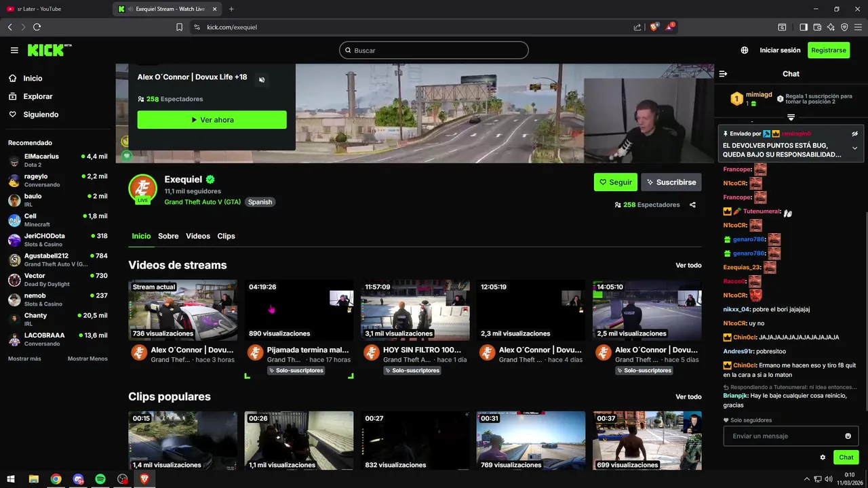The height and width of the screenshot is (488, 868).
Task: Open the language globe icon
Action: coord(745,50)
